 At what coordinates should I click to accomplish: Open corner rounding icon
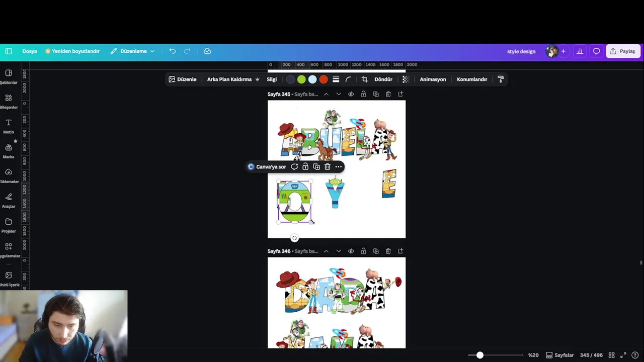click(348, 79)
